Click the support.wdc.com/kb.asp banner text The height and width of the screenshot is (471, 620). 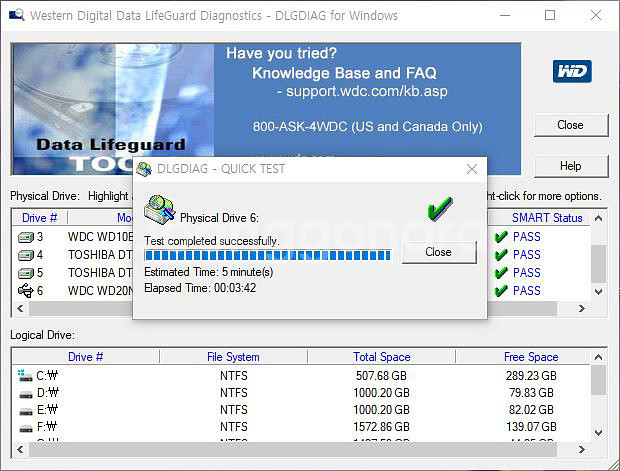[x=367, y=91]
